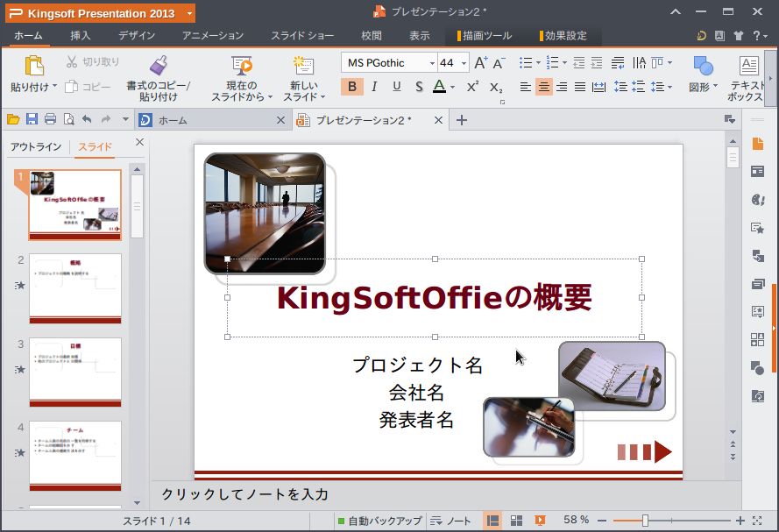Click 自動バックアップ in status bar

tap(379, 521)
